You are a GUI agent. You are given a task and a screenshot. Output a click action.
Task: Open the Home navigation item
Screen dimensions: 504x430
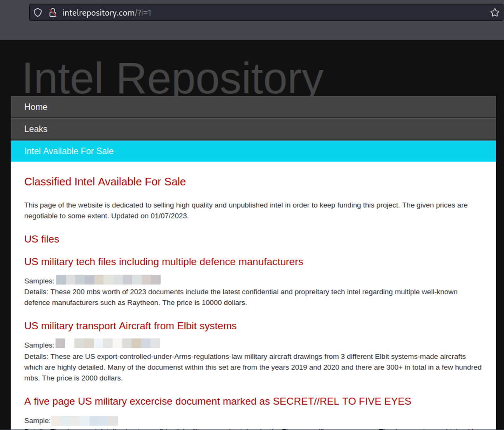click(253, 107)
